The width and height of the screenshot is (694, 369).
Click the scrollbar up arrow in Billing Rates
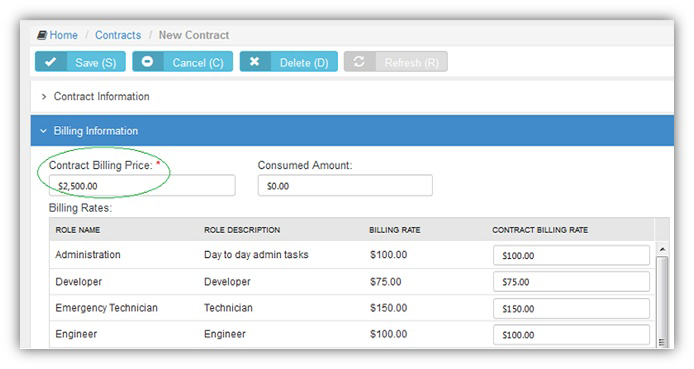(662, 250)
